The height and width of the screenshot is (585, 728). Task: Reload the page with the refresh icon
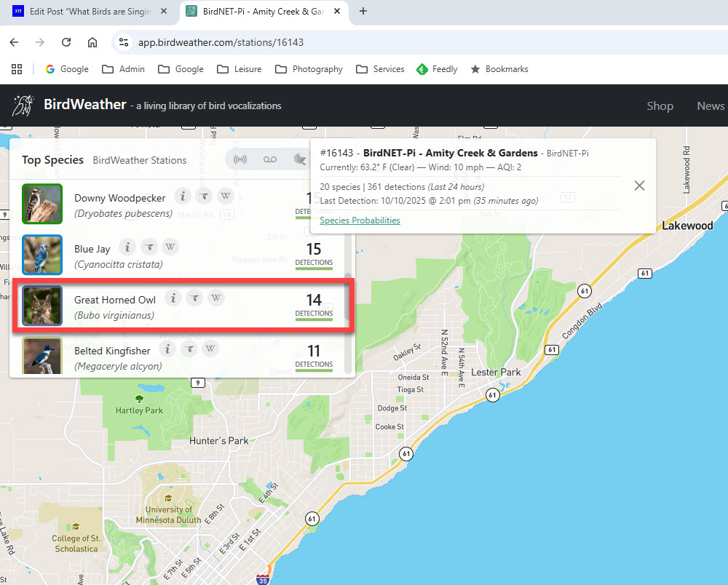tap(66, 42)
